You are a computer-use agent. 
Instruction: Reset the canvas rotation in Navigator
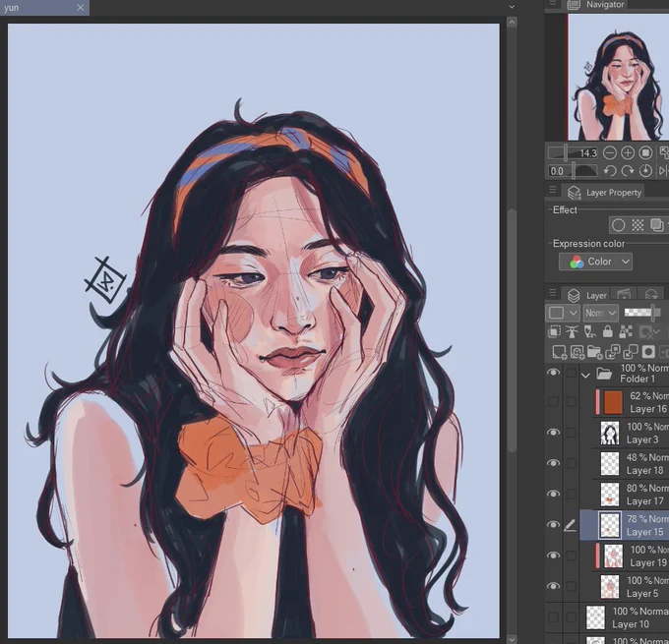tap(645, 171)
